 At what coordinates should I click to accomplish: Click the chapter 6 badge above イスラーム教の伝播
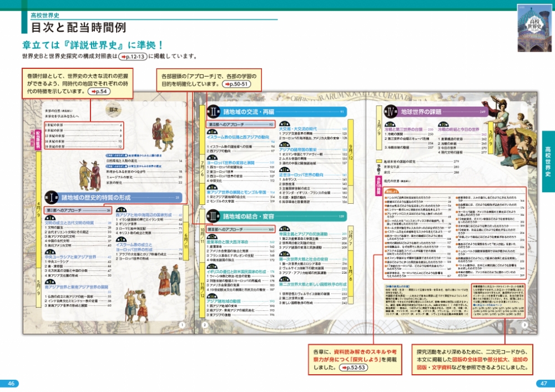[x=212, y=132]
